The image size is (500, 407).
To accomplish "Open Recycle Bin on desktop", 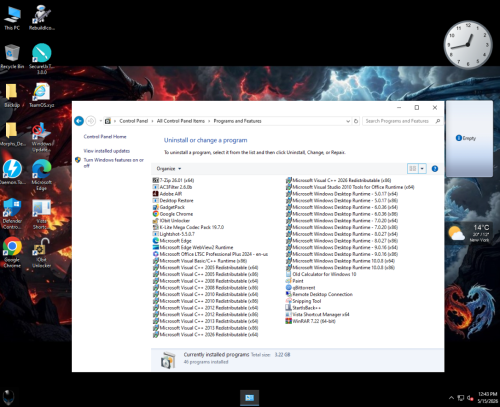I will tap(12, 57).
